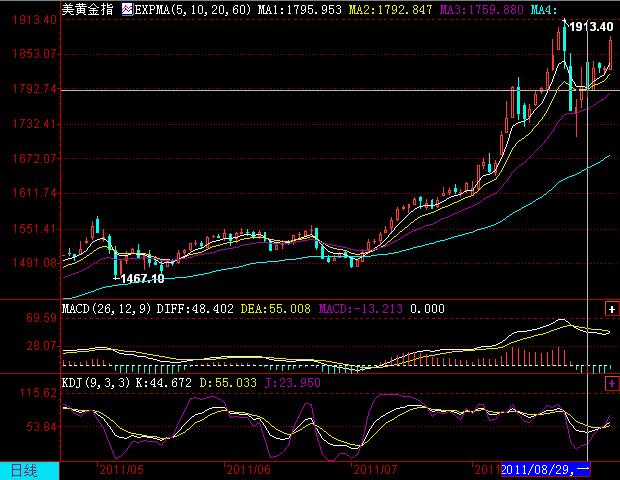The height and width of the screenshot is (480, 620).
Task: Click the 28.07 MACD axis label
Action: (x=42, y=346)
